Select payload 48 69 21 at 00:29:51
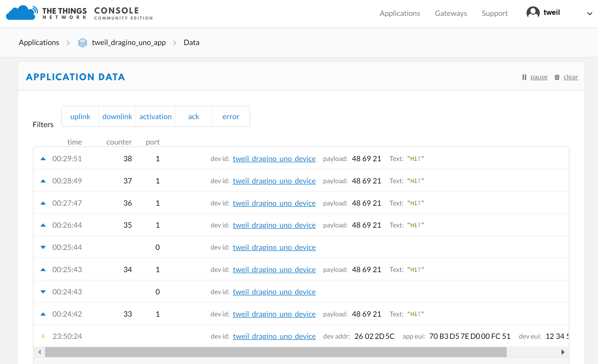 366,159
